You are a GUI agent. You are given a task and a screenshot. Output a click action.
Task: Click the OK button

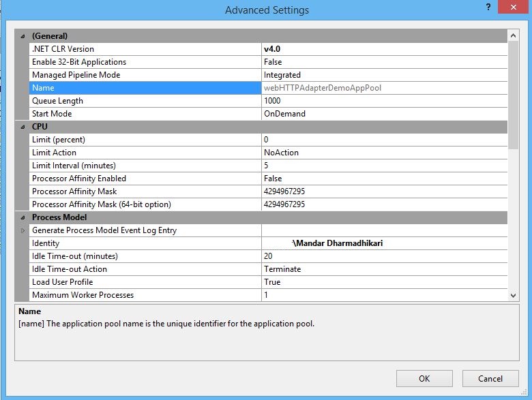point(424,378)
